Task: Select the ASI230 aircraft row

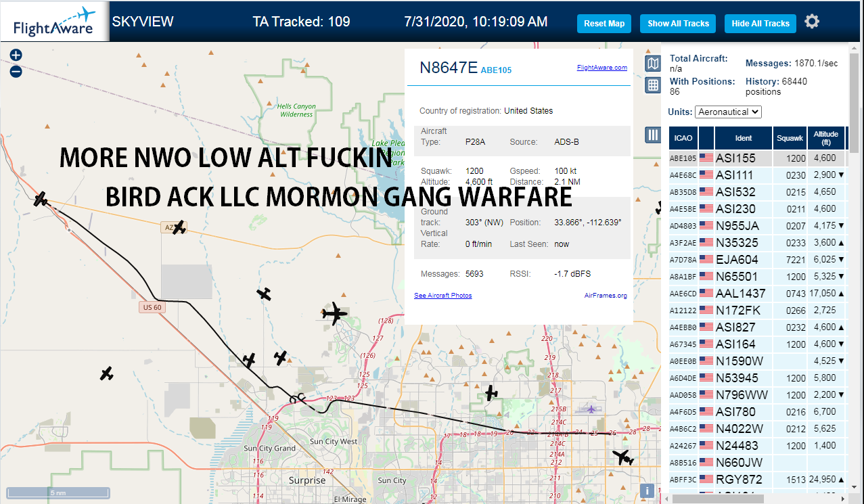Action: point(757,209)
